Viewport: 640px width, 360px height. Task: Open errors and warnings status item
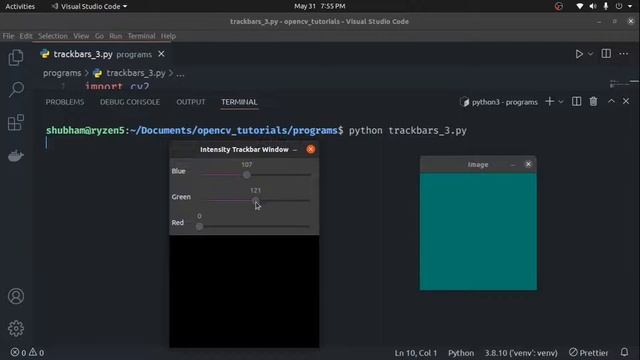click(x=27, y=352)
